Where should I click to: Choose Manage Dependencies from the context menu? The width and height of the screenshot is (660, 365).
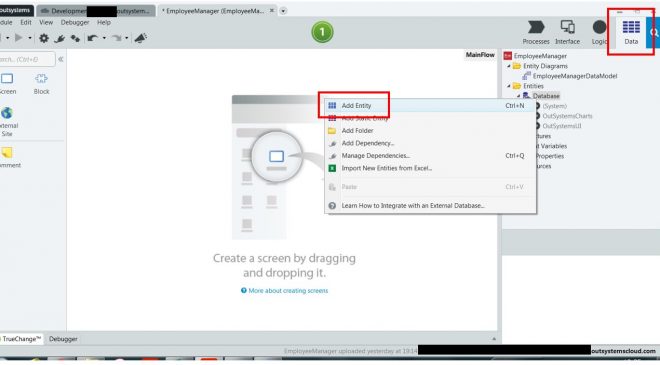tap(430, 156)
